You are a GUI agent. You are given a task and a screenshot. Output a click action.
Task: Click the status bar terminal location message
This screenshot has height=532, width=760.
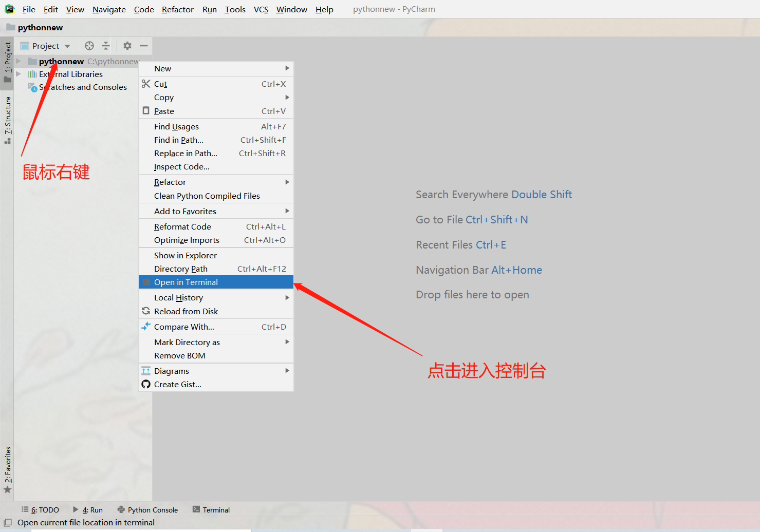[x=86, y=522]
